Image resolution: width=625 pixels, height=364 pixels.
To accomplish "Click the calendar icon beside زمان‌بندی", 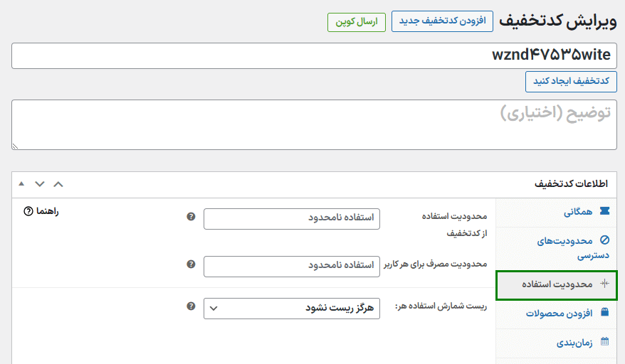I will [x=604, y=342].
